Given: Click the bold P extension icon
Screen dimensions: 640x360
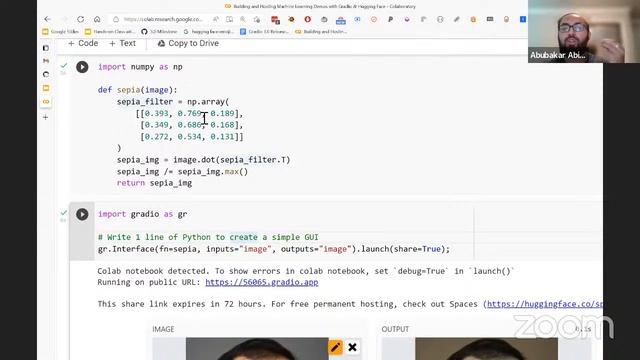Looking at the screenshot, I should pos(390,19).
